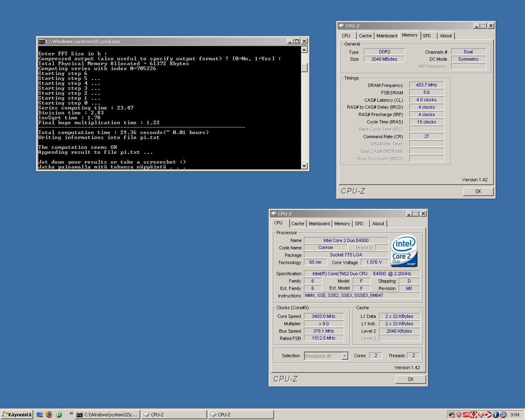Screen dimensions: 525x420
Task: Click the scroll down arrow in cmd window
Action: coord(304,166)
